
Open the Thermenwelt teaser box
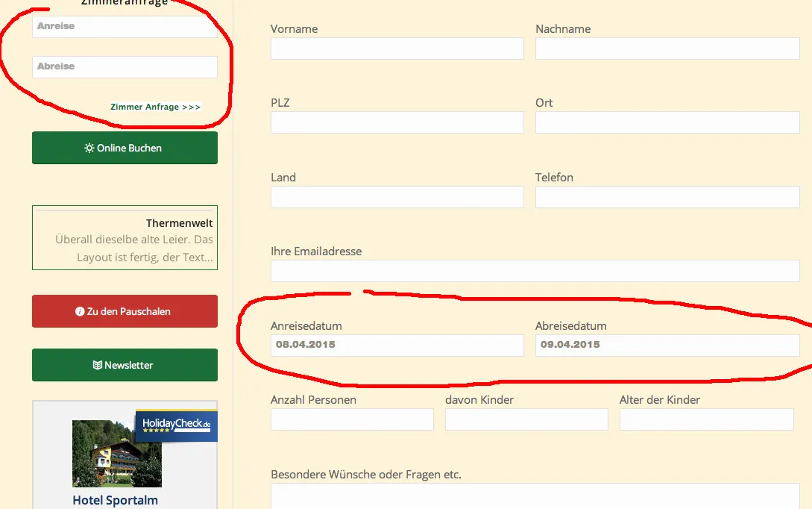(x=125, y=238)
